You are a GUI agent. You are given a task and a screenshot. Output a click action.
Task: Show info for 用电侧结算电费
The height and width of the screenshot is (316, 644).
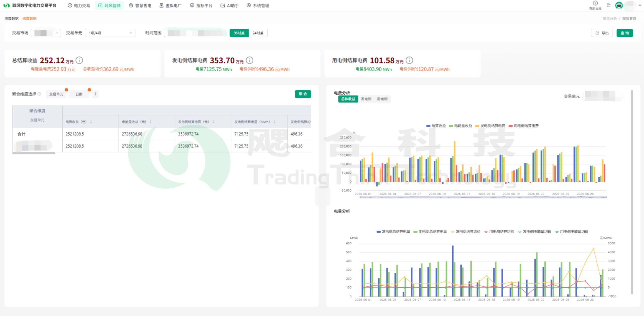pos(409,60)
